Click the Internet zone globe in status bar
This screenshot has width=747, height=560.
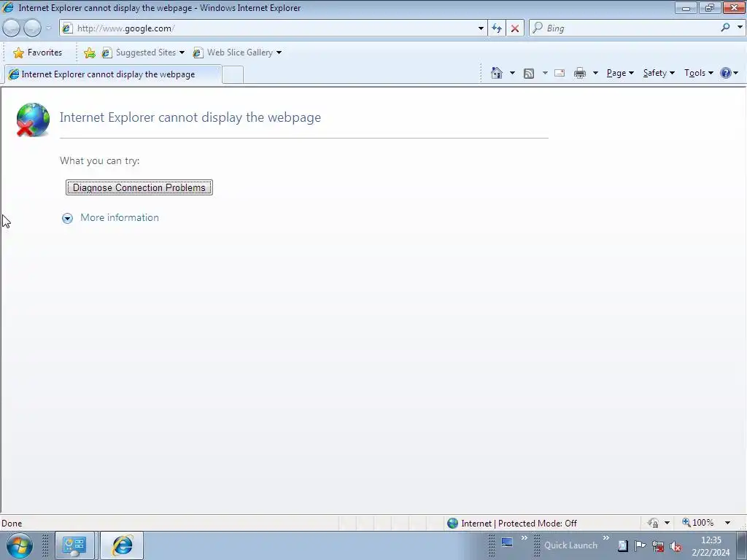pyautogui.click(x=452, y=524)
